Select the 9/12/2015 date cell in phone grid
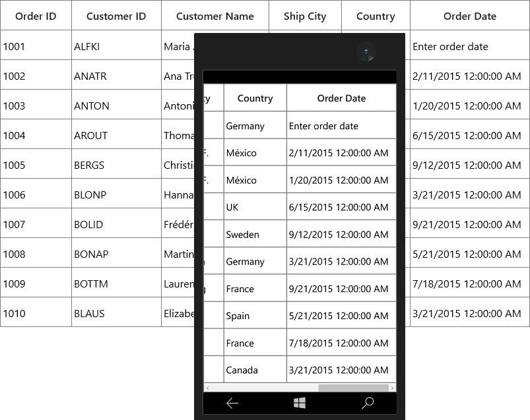The image size is (530, 420). tap(341, 233)
